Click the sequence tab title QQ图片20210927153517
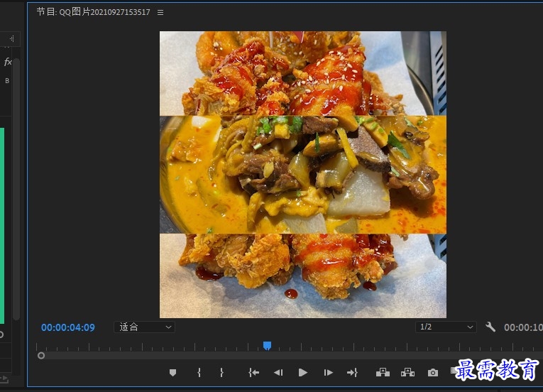The height and width of the screenshot is (392, 543). (104, 12)
